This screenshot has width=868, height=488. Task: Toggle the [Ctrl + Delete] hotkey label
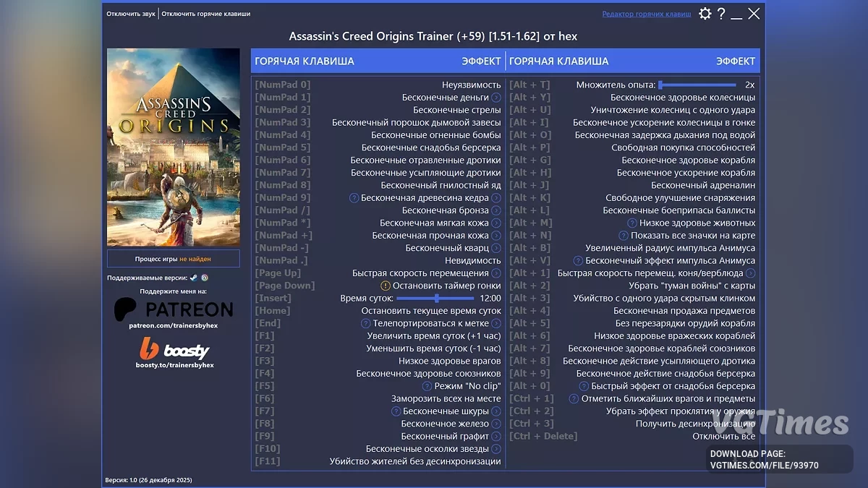pyautogui.click(x=543, y=437)
